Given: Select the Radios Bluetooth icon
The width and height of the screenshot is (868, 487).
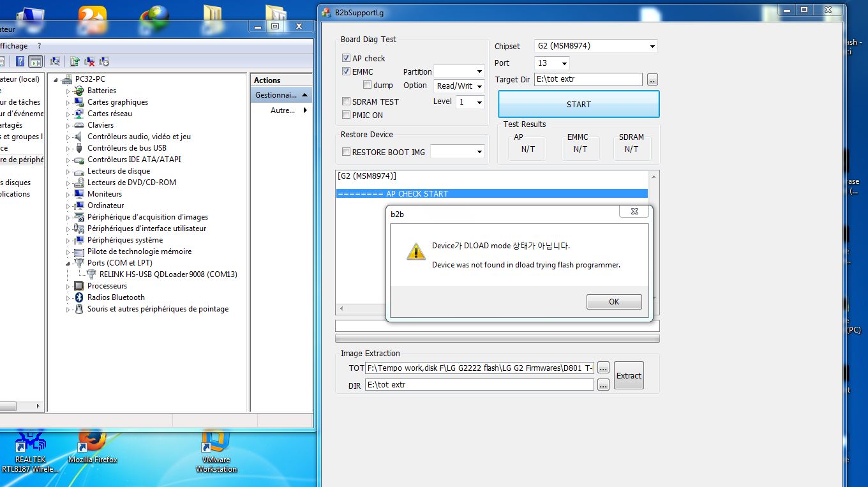Looking at the screenshot, I should pos(79,297).
